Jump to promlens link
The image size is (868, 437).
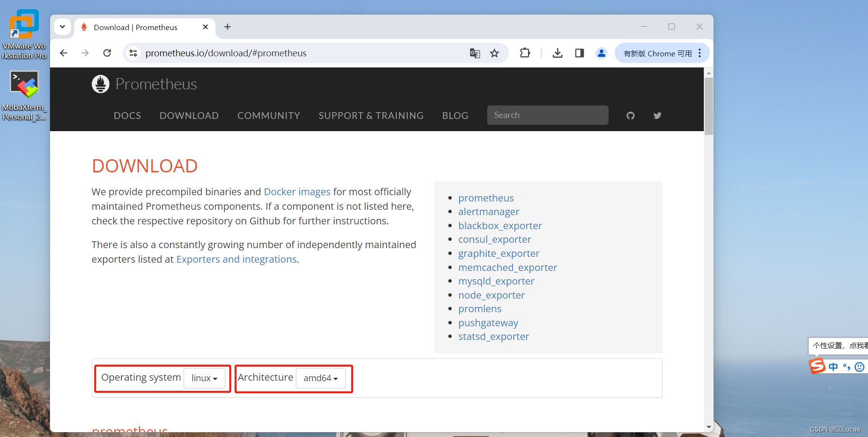[480, 309]
